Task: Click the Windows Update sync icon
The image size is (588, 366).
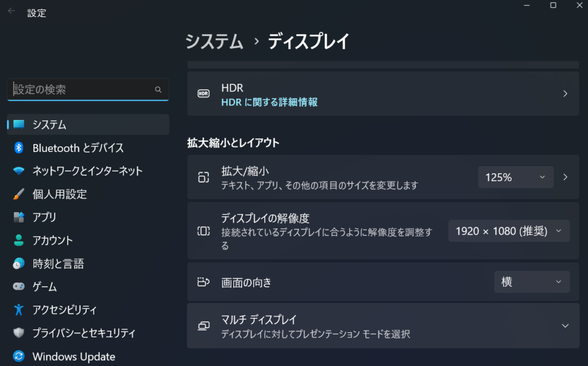Action: click(x=18, y=356)
